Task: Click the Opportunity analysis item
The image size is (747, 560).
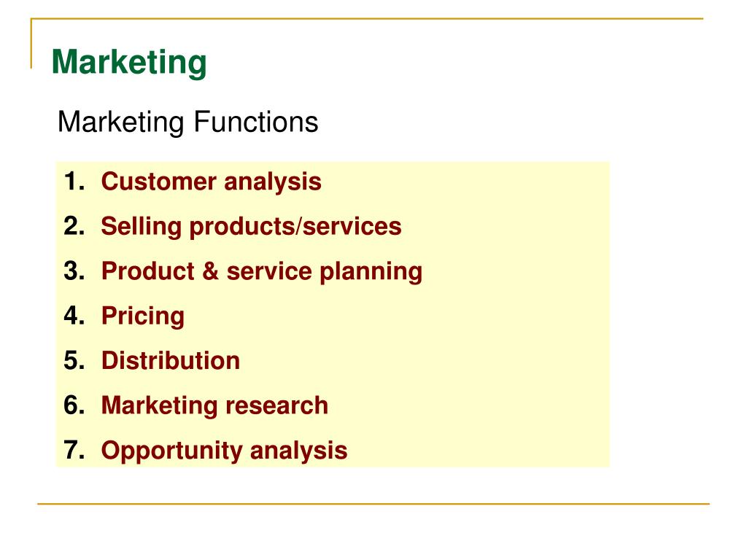Action: (224, 451)
